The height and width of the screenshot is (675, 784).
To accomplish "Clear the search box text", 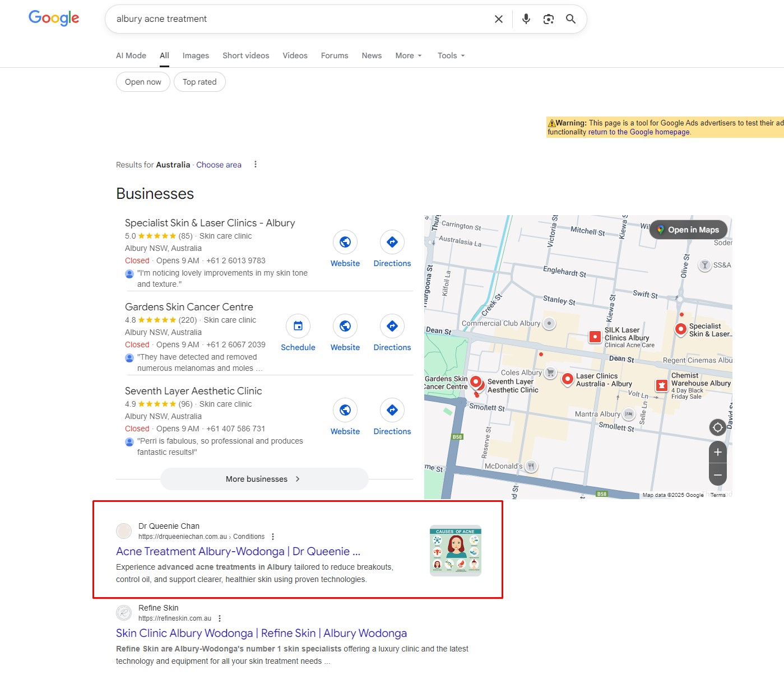I will pos(498,19).
